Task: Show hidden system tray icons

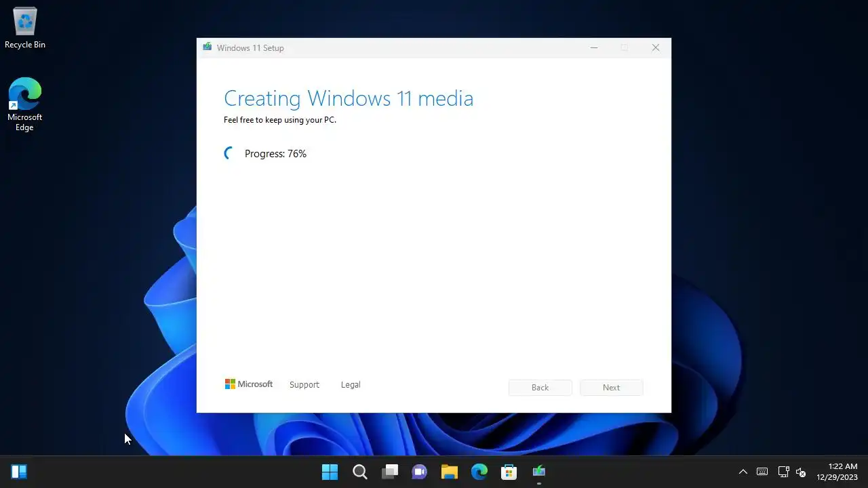Action: (x=743, y=472)
